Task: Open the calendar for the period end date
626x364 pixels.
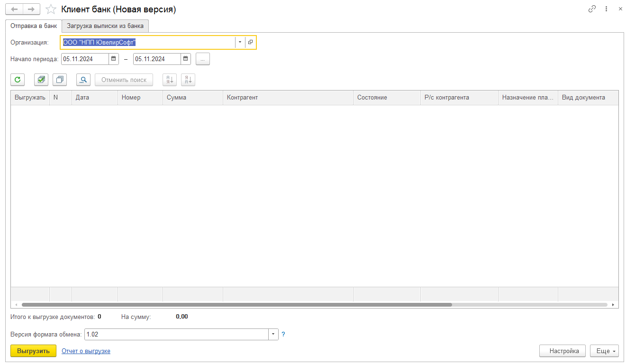Action: (x=186, y=59)
